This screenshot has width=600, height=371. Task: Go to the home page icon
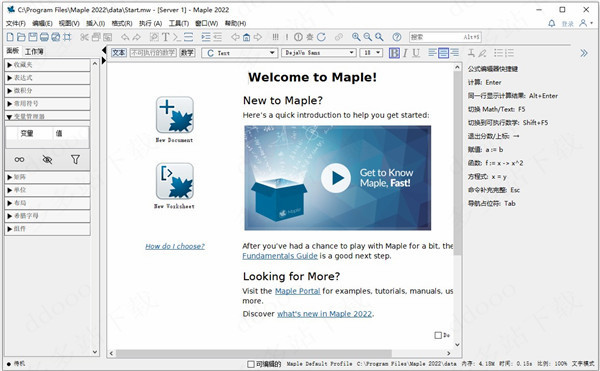pyautogui.click(x=246, y=37)
